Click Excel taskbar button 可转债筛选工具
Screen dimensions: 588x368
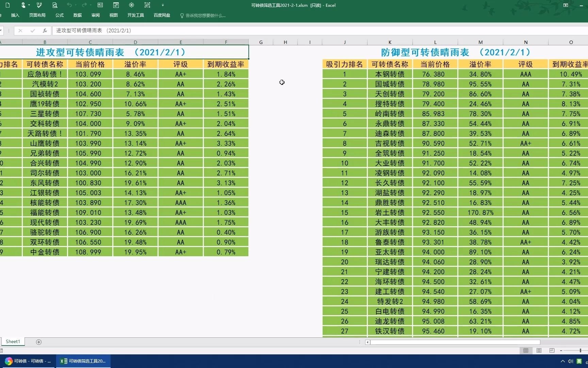(83, 361)
